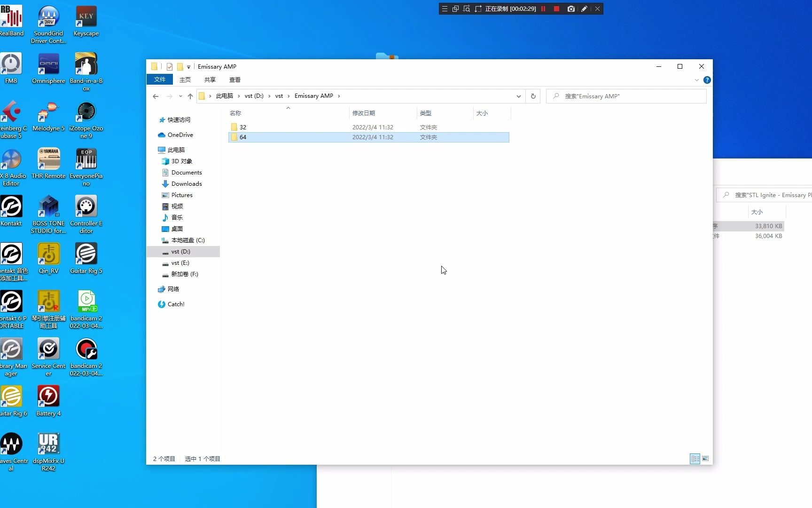Open the Kontakt desktop shortcut
The height and width of the screenshot is (508, 812).
[x=11, y=211]
